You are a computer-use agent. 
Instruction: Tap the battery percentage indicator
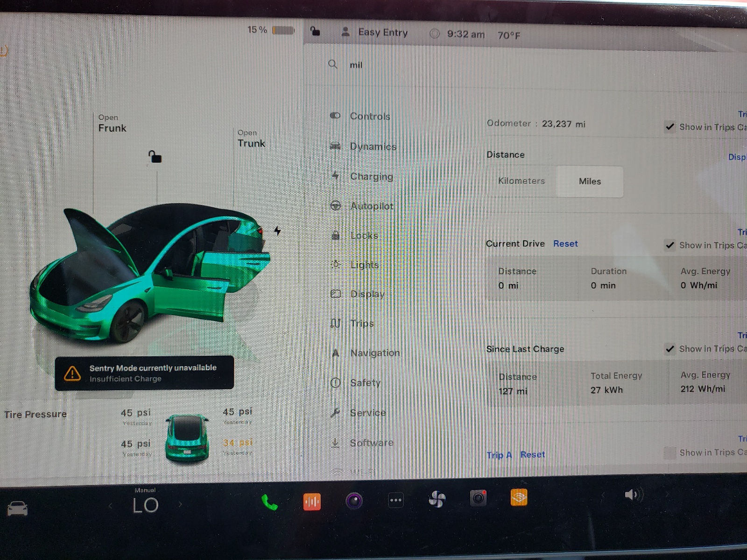[271, 30]
